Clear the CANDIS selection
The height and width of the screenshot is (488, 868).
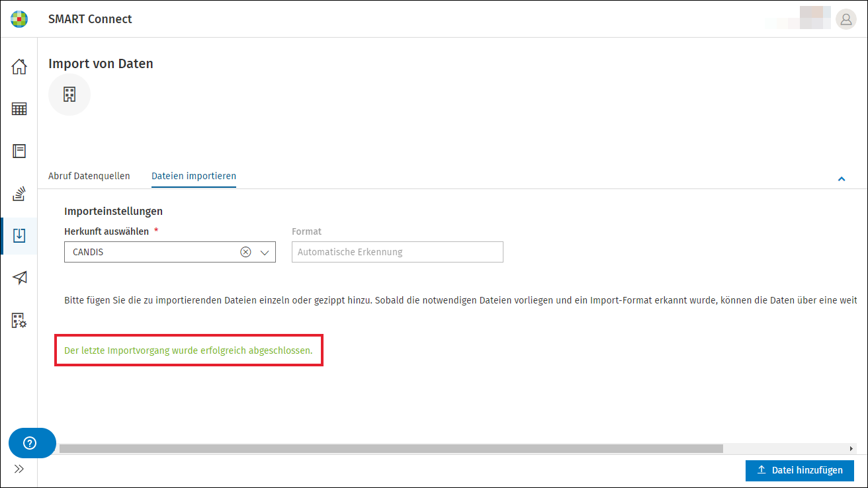[245, 252]
